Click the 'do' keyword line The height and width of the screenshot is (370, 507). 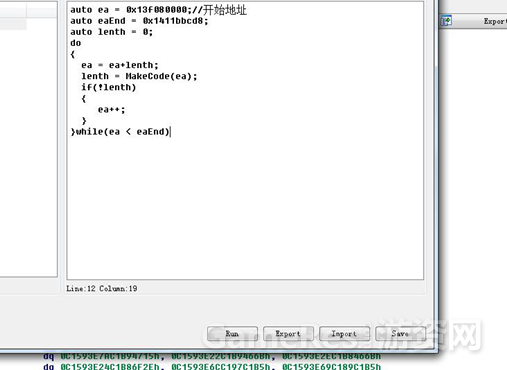76,43
